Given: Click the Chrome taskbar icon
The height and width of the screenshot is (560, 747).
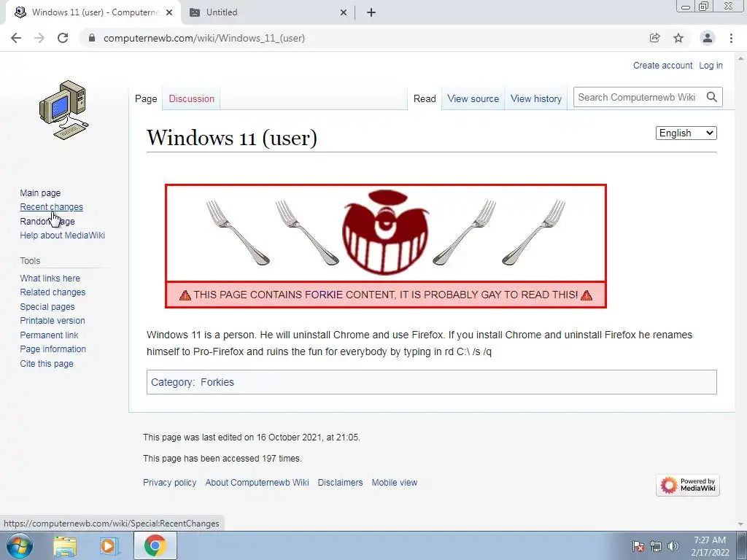Looking at the screenshot, I should click(155, 545).
